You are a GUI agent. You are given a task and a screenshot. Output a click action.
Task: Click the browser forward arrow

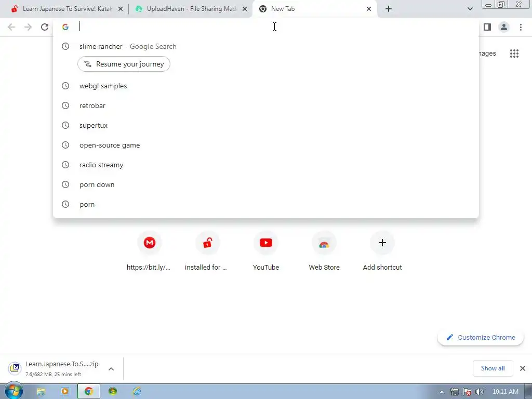click(x=28, y=27)
